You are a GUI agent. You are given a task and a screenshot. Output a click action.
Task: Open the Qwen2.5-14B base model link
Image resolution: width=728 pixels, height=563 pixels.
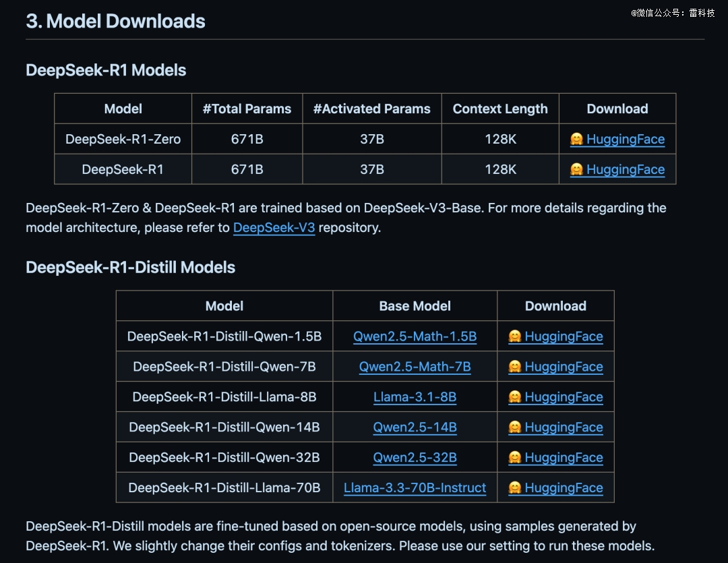click(x=415, y=427)
